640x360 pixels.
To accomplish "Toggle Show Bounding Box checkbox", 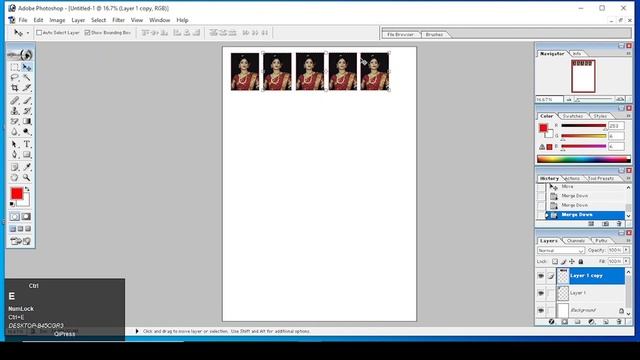I will (x=87, y=33).
